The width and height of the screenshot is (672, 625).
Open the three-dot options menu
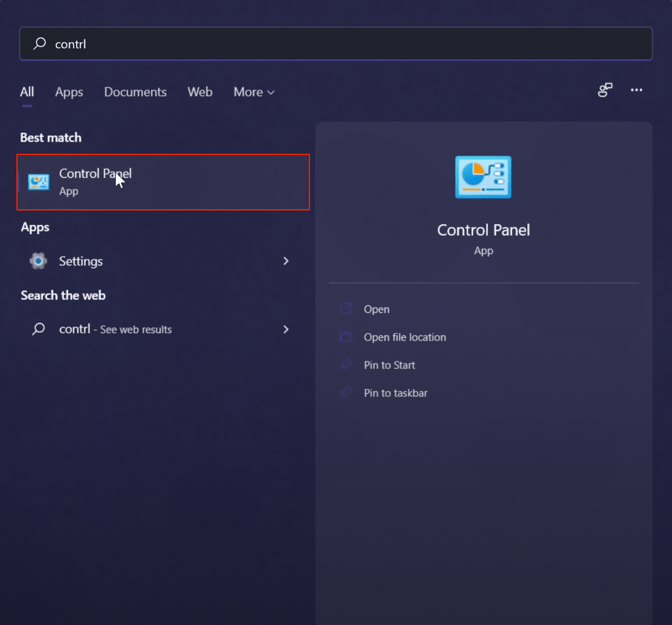(x=637, y=90)
